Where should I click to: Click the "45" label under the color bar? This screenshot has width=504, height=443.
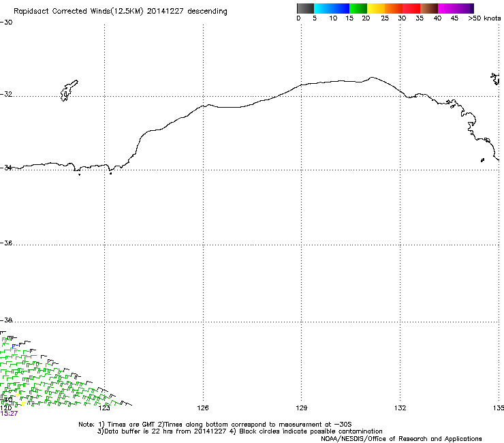(454, 18)
